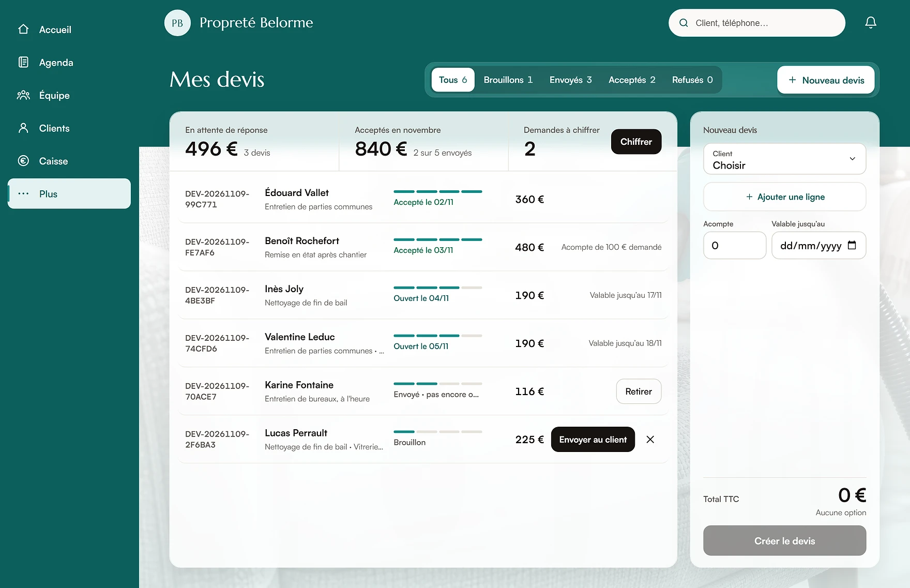
Task: Click progress bar of Inès Joly quote
Action: (x=438, y=288)
